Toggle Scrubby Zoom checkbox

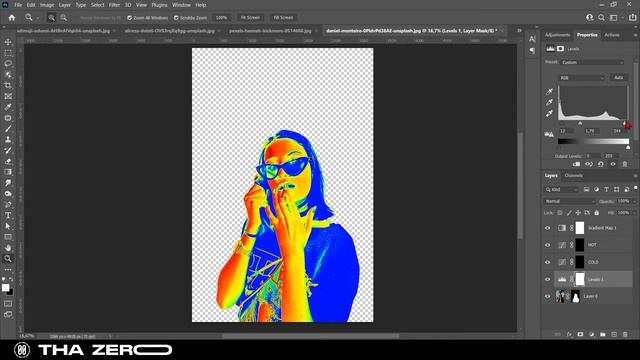(176, 18)
